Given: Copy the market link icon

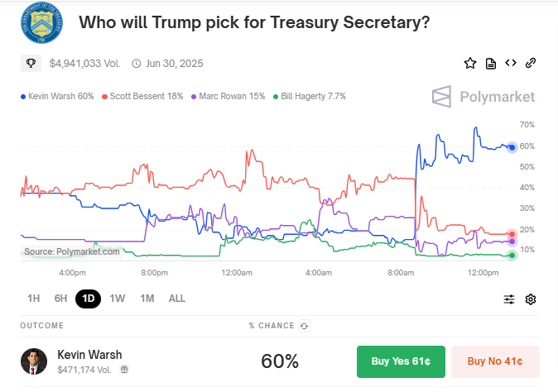Looking at the screenshot, I should [532, 63].
